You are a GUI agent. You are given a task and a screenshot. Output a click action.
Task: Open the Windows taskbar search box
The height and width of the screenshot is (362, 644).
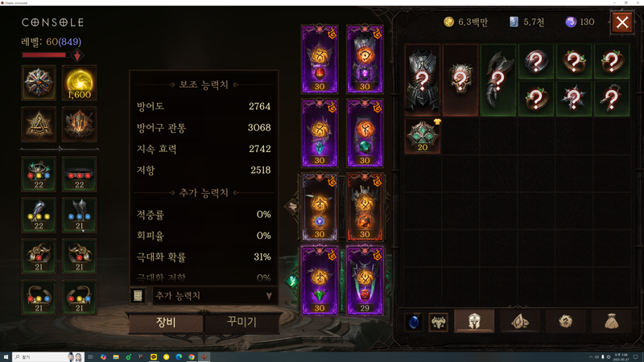pyautogui.click(x=48, y=357)
